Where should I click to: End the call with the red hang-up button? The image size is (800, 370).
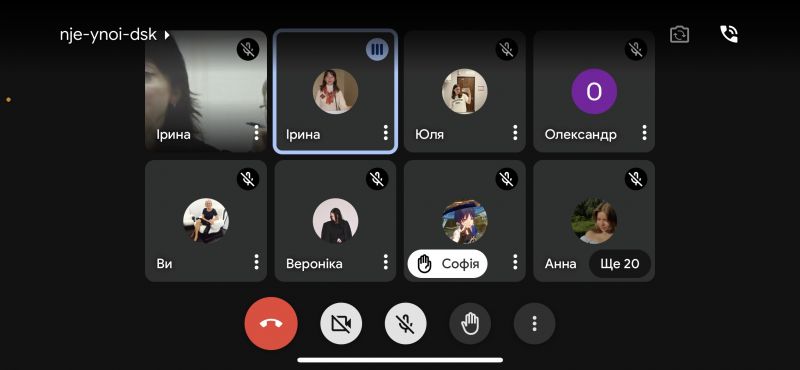pos(270,323)
